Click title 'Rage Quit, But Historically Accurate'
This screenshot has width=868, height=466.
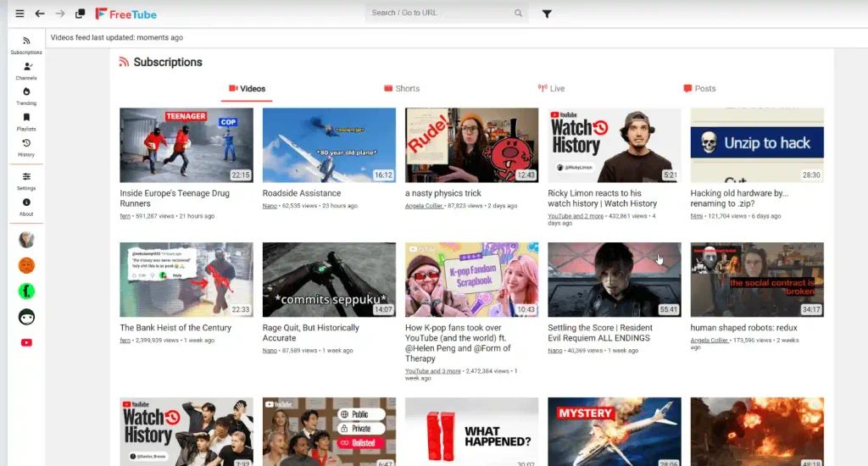pos(311,333)
